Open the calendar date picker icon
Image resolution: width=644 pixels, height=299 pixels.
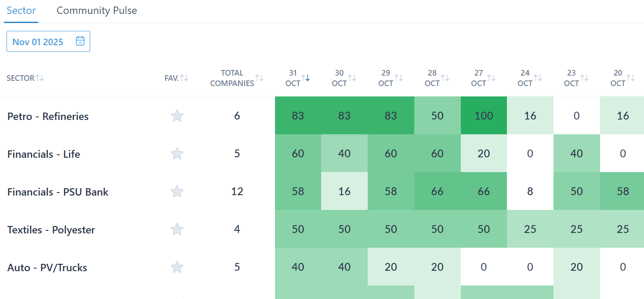tap(80, 41)
